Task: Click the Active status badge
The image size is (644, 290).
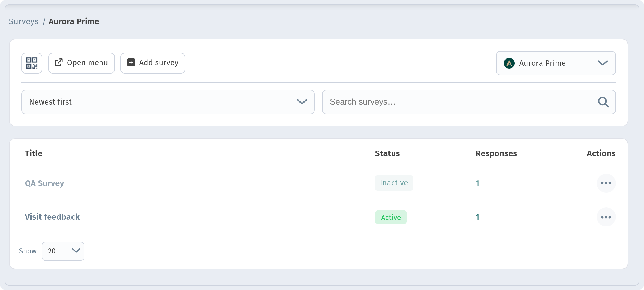Action: 391,217
